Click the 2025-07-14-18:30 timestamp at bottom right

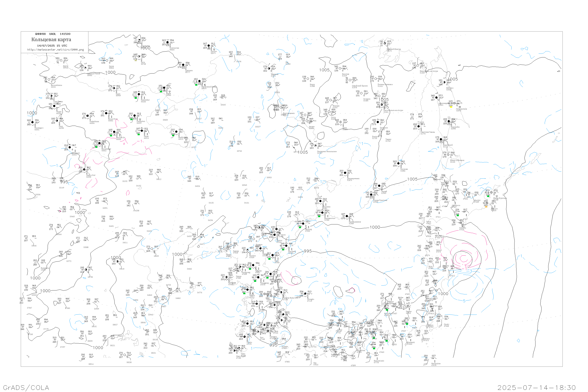[536, 387]
